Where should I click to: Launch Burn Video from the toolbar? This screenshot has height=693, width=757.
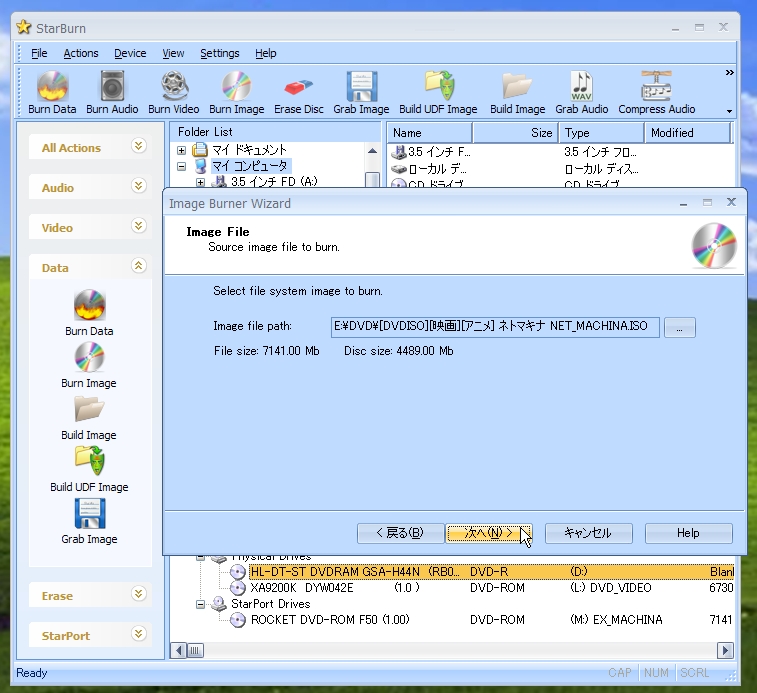pyautogui.click(x=174, y=92)
